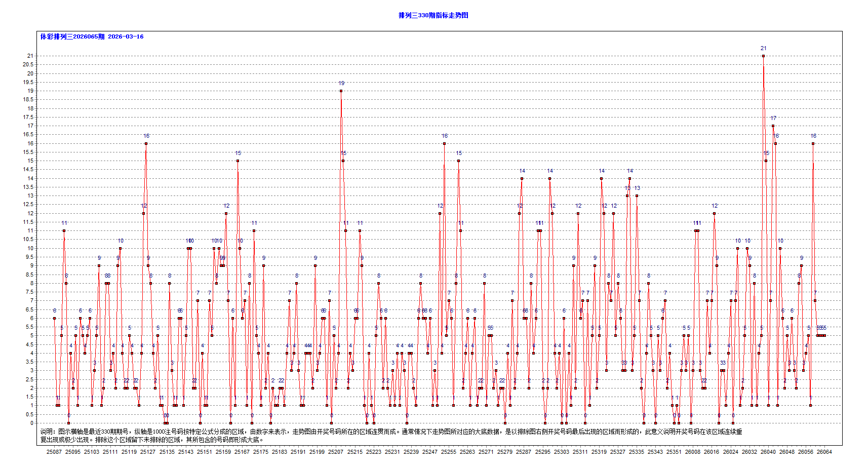Screen dimensions: 868x469
Task: Click the first x-axis label 25087
Action: tap(54, 452)
